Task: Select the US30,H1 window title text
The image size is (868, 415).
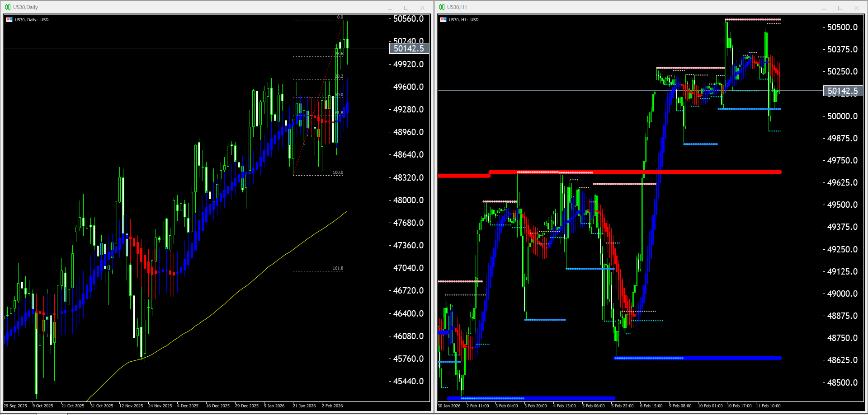Action: coord(457,7)
